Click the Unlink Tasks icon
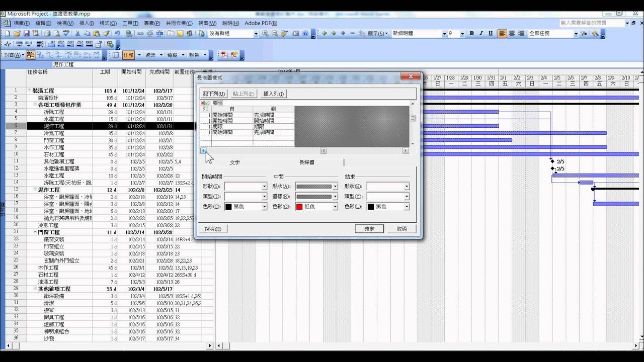The width and height of the screenshot is (644, 362). [x=150, y=33]
